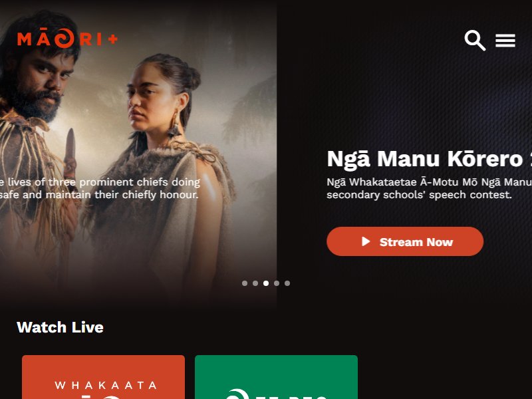Click the play triangle inside Stream Now
Viewport: 532px width, 399px height.
pos(366,241)
